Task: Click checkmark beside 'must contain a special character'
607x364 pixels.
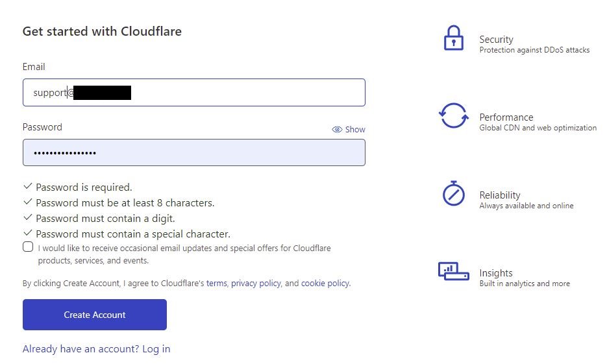Action: tap(27, 234)
